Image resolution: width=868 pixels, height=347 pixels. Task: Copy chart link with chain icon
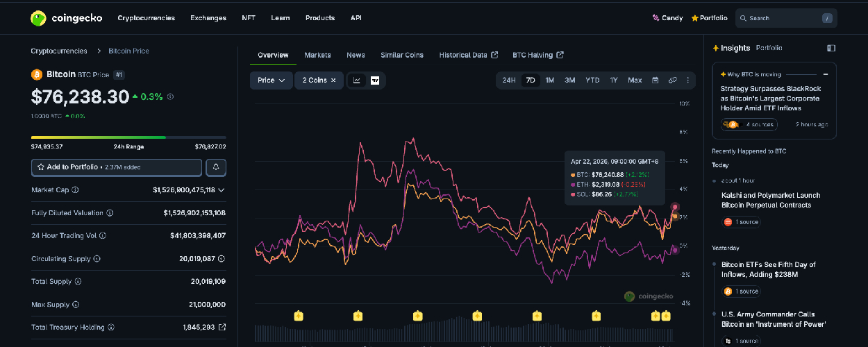[672, 81]
